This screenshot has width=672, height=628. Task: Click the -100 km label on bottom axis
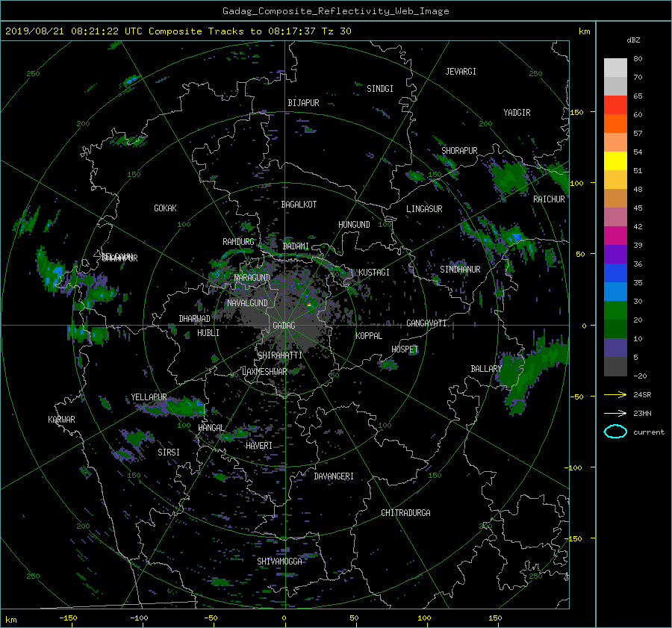coord(139,618)
